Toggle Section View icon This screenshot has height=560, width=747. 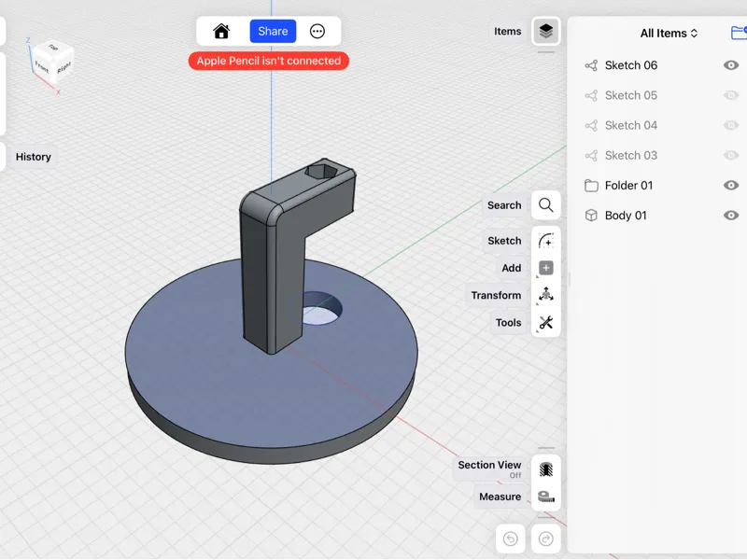click(x=546, y=469)
